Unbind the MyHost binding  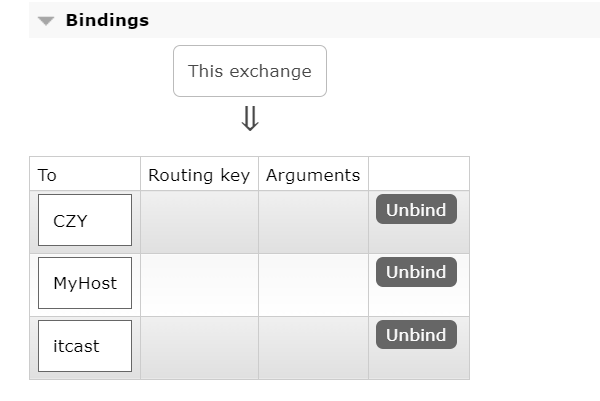[416, 272]
